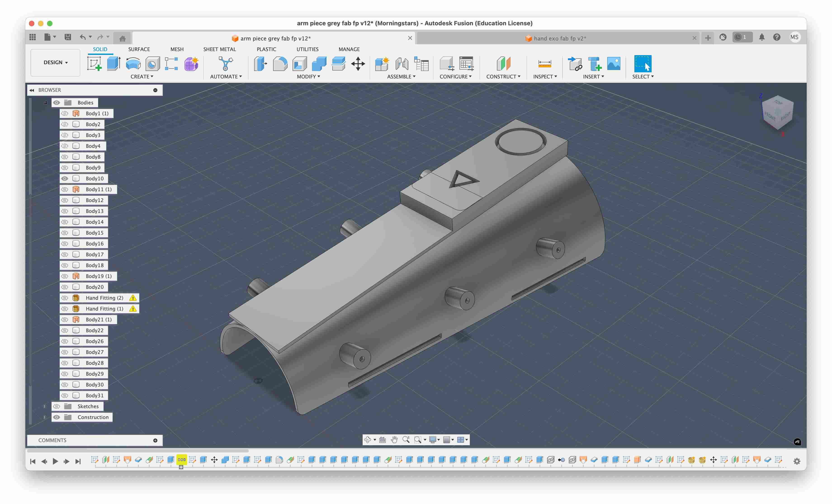Click the Offset Plane construct icon
Screen dimensions: 832x504
click(x=503, y=64)
